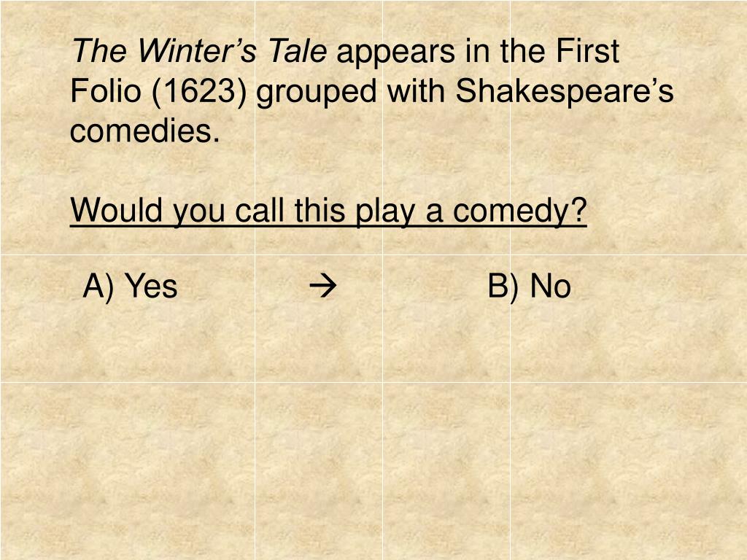Viewport: 747px width, 560px height.
Task: Click the underlined question about comedy
Action: pyautogui.click(x=328, y=211)
